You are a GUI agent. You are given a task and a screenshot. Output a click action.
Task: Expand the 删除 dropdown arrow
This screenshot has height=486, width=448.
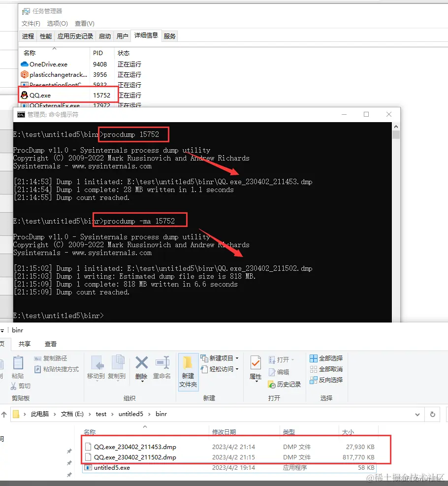[x=142, y=382]
